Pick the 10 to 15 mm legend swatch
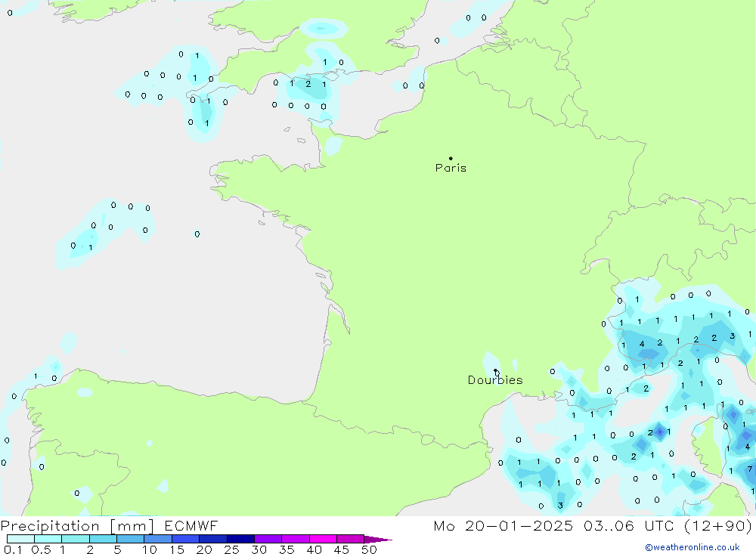The image size is (756, 554). (x=158, y=540)
